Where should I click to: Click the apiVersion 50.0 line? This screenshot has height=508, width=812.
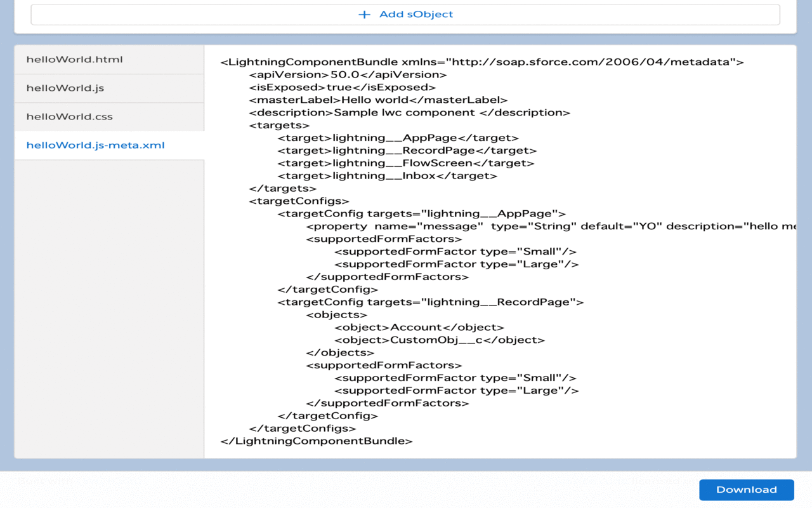[x=348, y=75]
